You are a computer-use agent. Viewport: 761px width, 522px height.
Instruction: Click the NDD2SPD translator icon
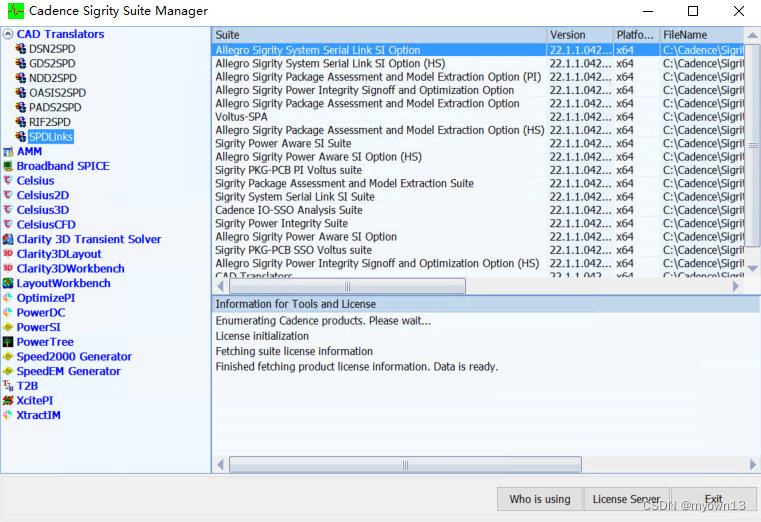[20, 78]
